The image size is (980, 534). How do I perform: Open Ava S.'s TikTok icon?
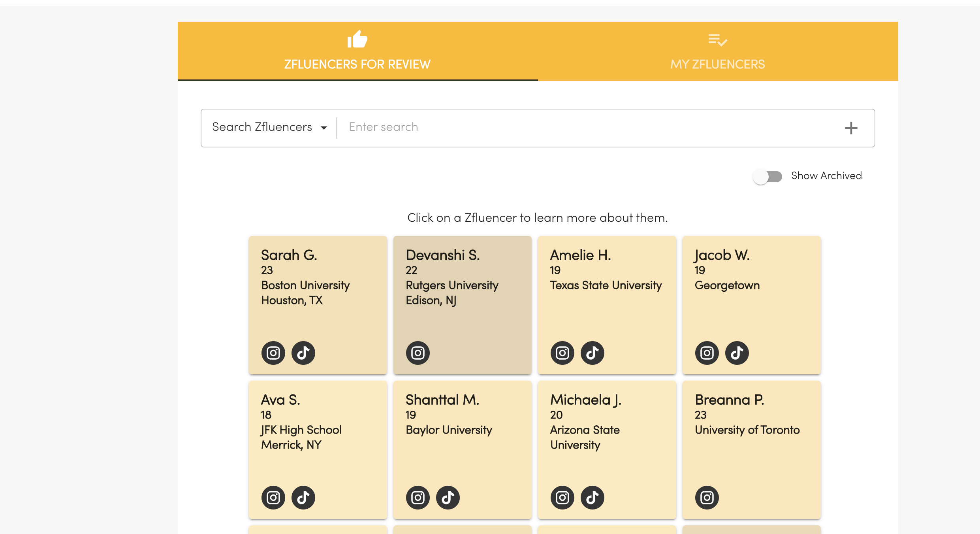click(303, 497)
